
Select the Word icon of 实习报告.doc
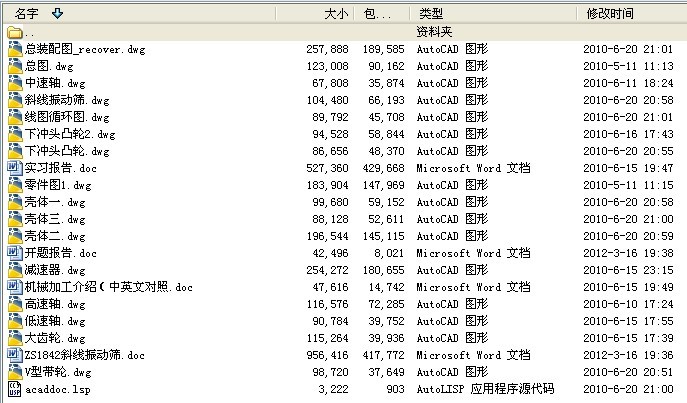(x=15, y=168)
